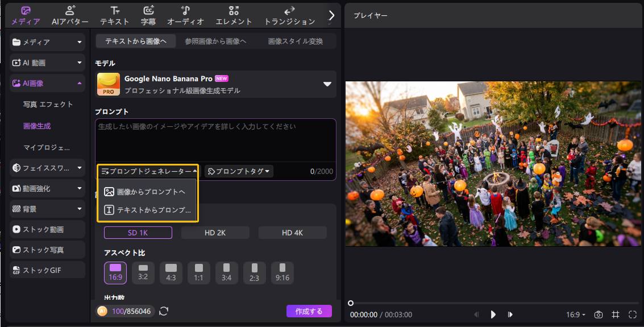Open マイプロジェ... in the sidebar
Image resolution: width=644 pixels, height=327 pixels.
(x=47, y=147)
